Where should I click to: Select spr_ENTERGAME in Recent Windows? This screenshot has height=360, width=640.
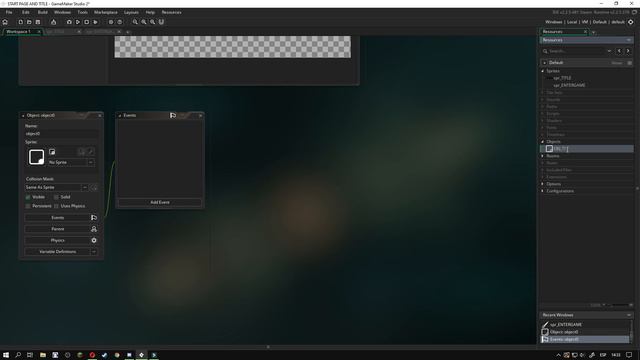(585, 324)
